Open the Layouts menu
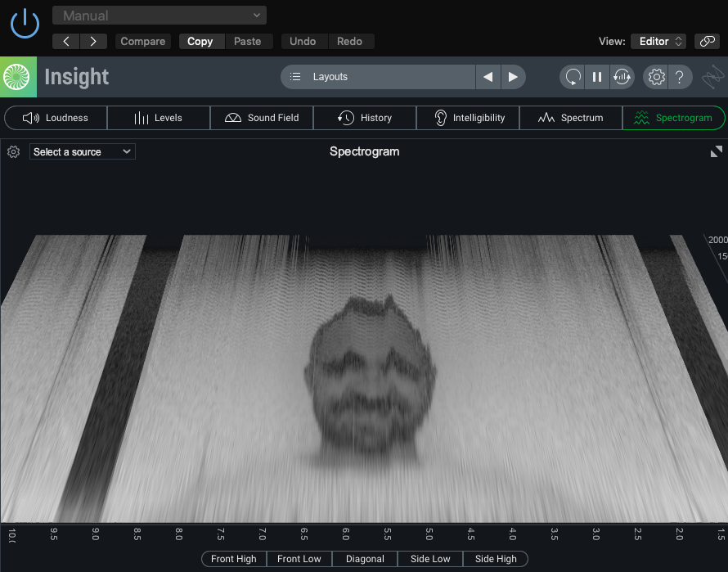Image resolution: width=728 pixels, height=572 pixels. point(378,77)
